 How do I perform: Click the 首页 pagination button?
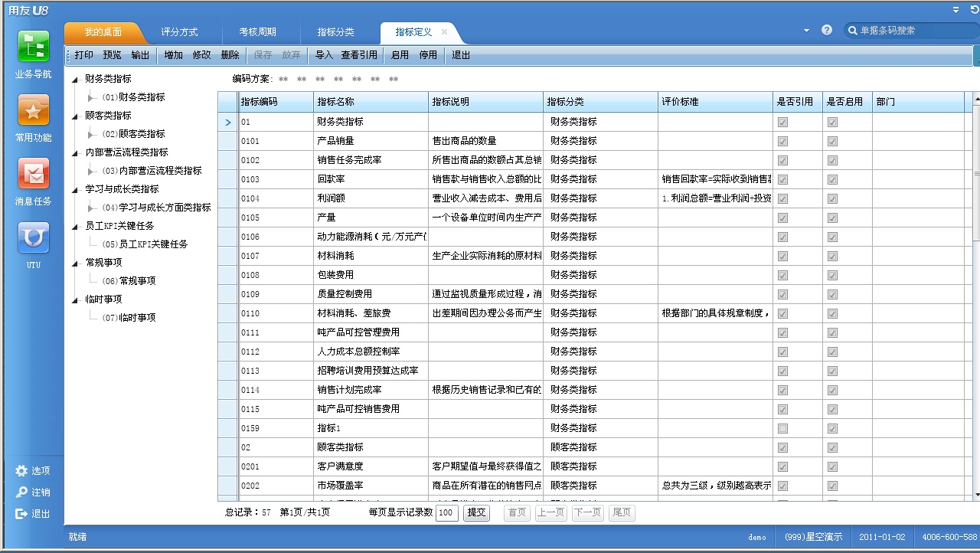click(x=518, y=512)
